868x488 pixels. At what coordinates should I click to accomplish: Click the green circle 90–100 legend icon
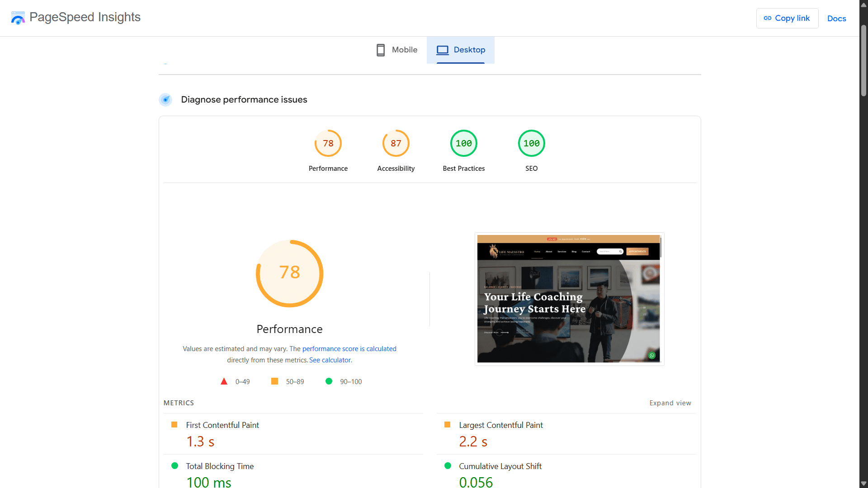point(329,381)
